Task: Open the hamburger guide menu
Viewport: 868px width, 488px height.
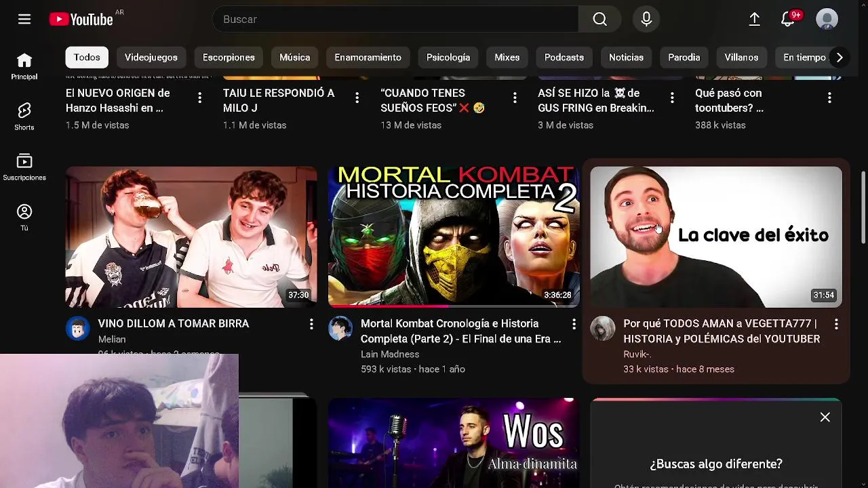Action: pyautogui.click(x=24, y=19)
